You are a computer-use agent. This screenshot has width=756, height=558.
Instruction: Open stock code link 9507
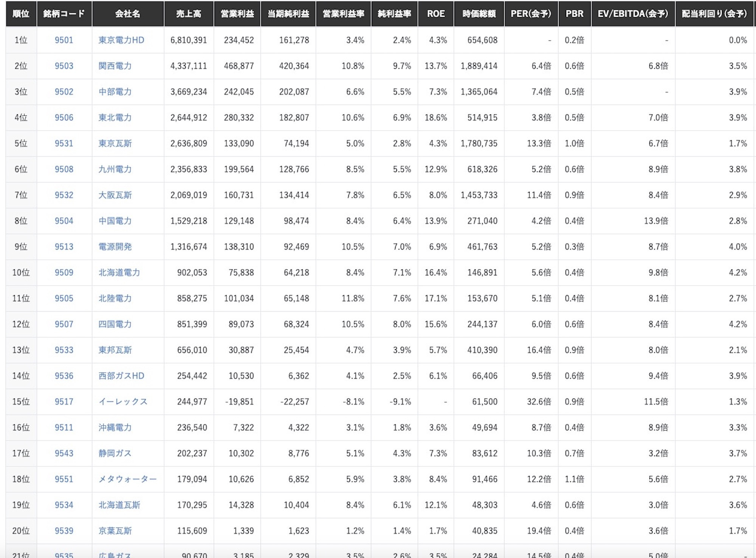pos(64,324)
